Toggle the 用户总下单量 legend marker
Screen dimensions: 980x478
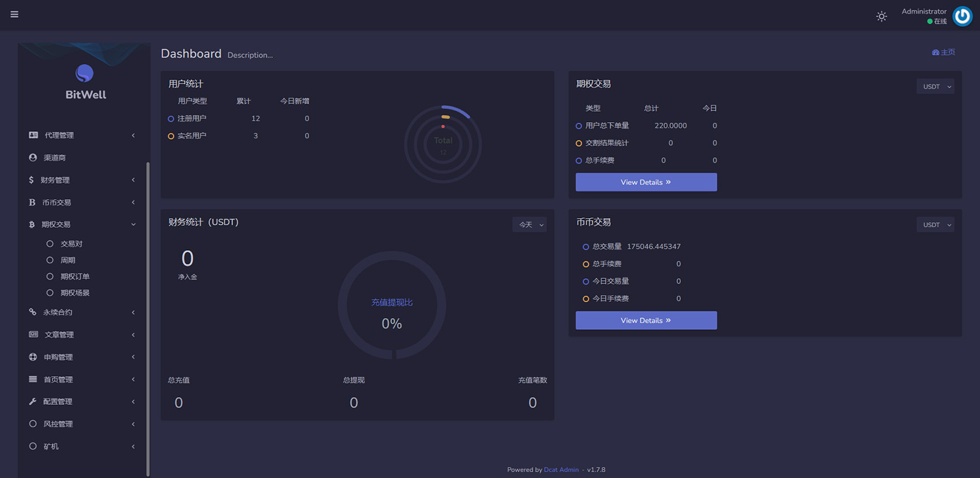(x=579, y=126)
